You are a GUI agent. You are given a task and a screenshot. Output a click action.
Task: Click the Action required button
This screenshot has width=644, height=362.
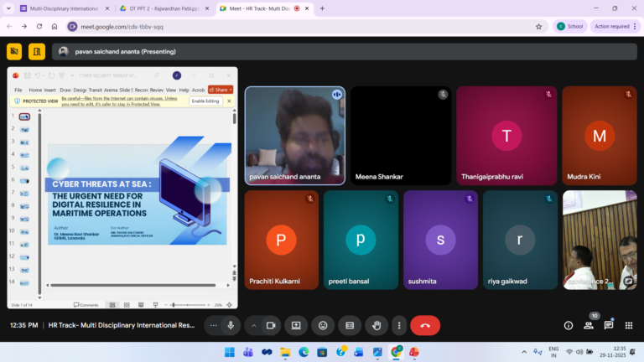click(x=611, y=26)
